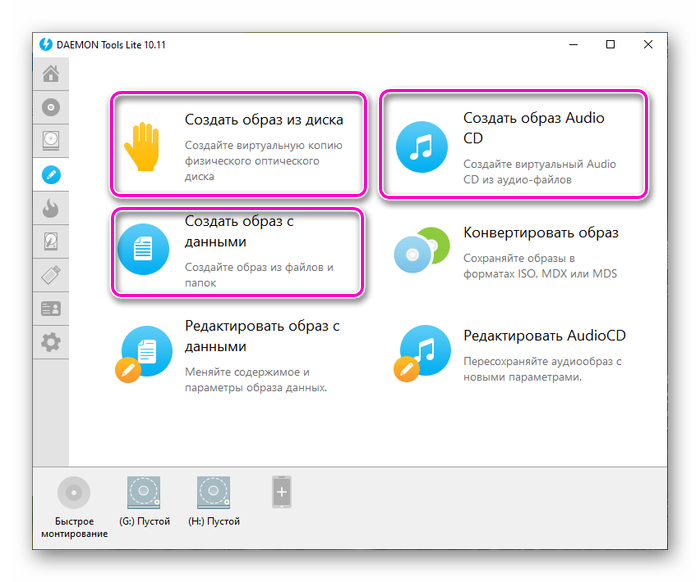Click the DAEMON Tools logo in title bar
This screenshot has height=582, width=700.
click(x=46, y=45)
